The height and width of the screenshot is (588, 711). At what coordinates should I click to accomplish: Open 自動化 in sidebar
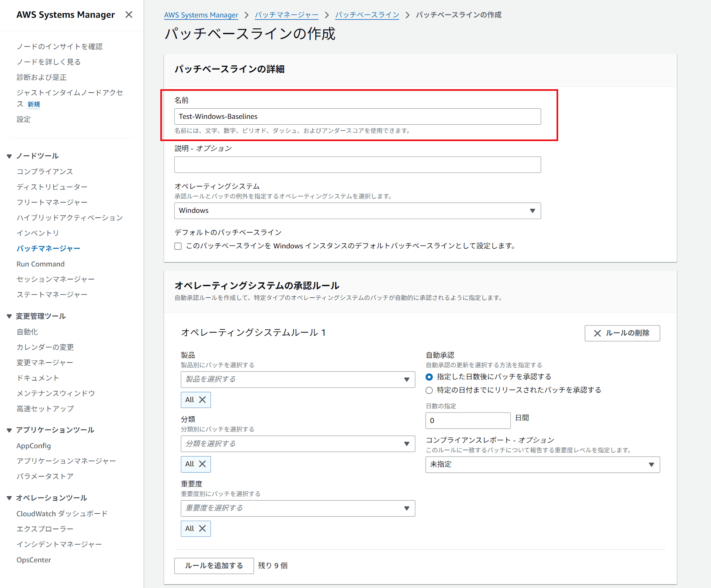(27, 332)
